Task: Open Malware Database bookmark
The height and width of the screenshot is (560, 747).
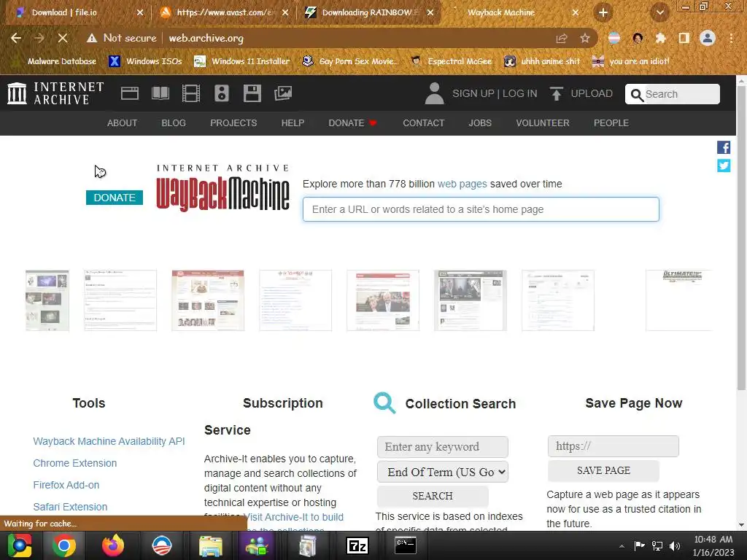Action: point(55,61)
